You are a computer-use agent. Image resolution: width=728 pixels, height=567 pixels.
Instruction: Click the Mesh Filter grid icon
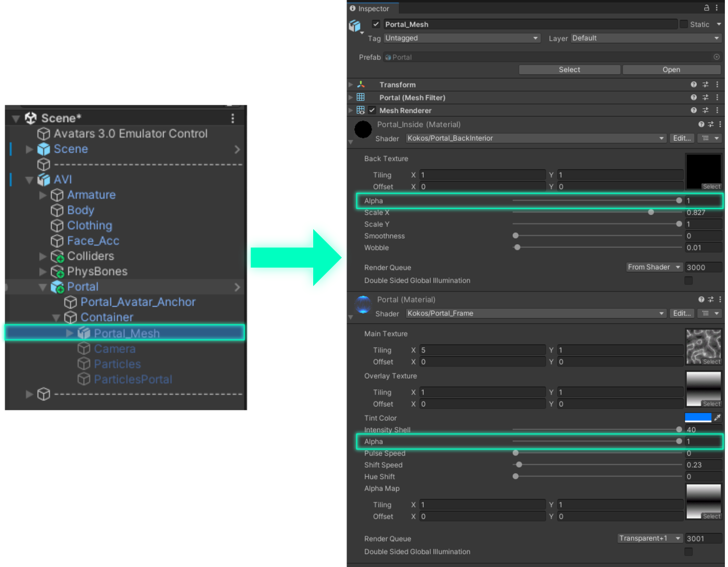pyautogui.click(x=361, y=97)
